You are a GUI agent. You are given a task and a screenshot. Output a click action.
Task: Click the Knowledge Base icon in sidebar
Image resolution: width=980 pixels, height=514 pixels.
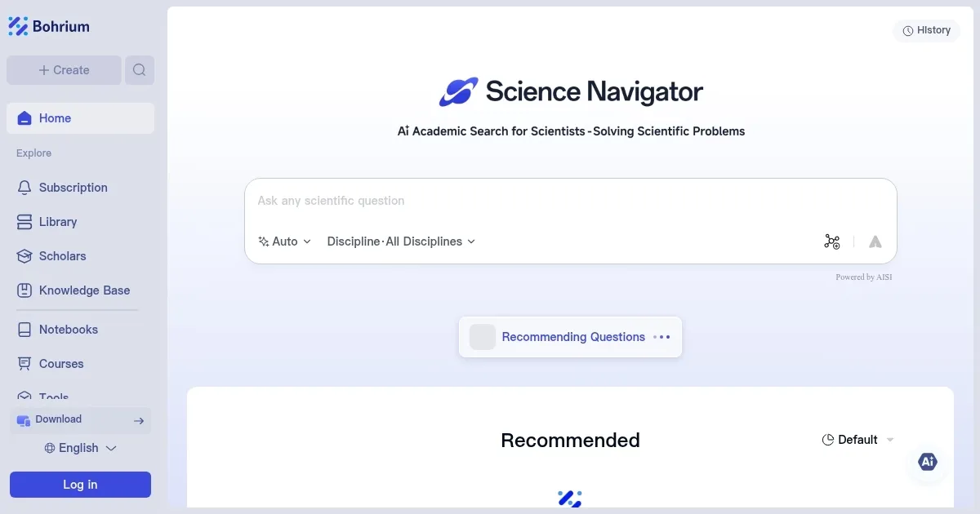click(24, 290)
